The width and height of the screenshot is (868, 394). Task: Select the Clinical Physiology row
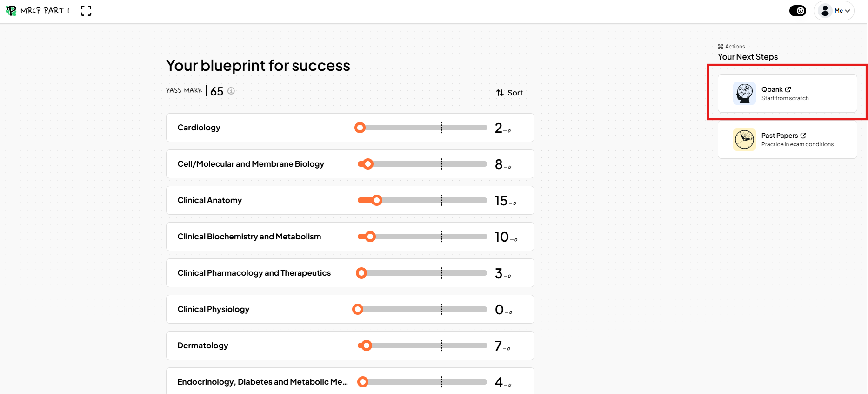(350, 309)
